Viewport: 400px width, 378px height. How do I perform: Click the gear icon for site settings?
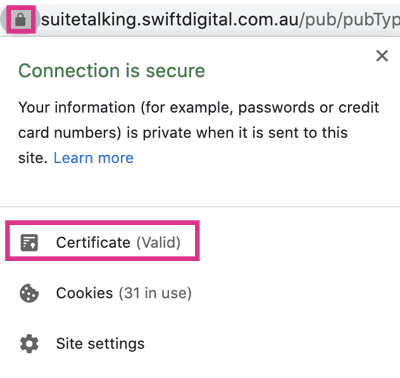coord(29,344)
